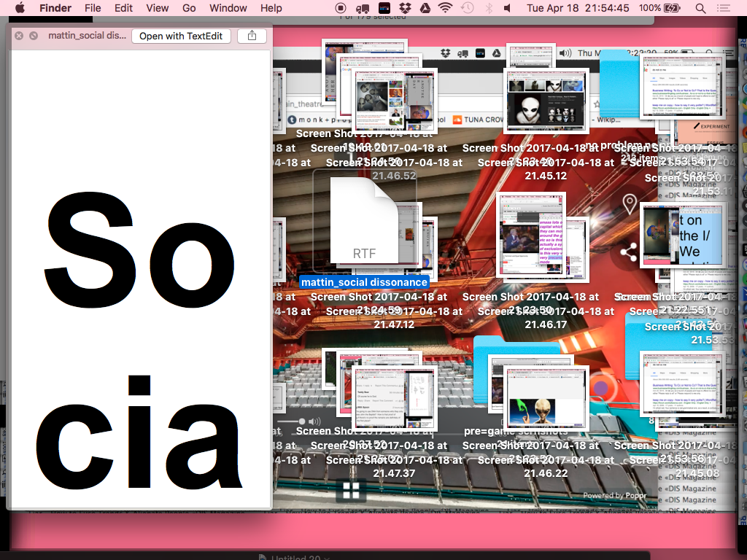The width and height of the screenshot is (747, 560).
Task: Click label Screen Shot 21.46.52
Action: [x=394, y=169]
